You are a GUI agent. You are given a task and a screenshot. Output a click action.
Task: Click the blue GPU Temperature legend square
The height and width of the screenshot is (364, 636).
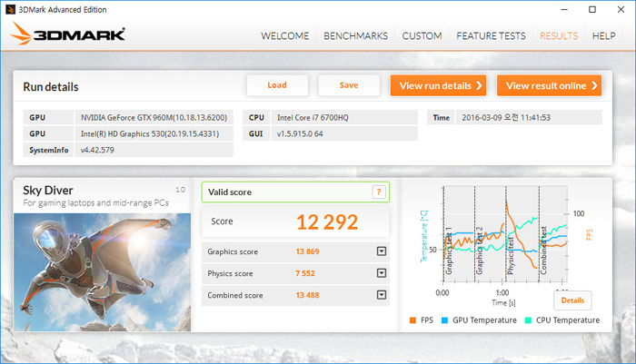tap(444, 320)
